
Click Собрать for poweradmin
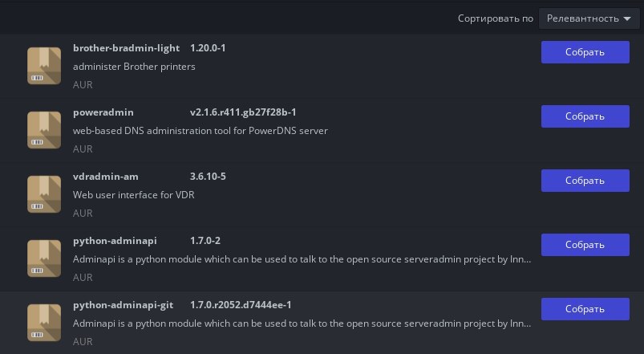click(585, 116)
